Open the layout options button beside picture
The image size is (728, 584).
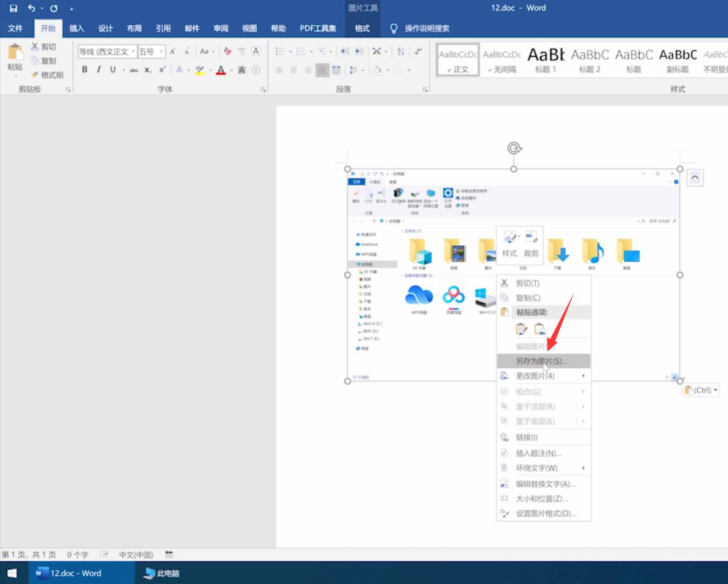coord(695,177)
